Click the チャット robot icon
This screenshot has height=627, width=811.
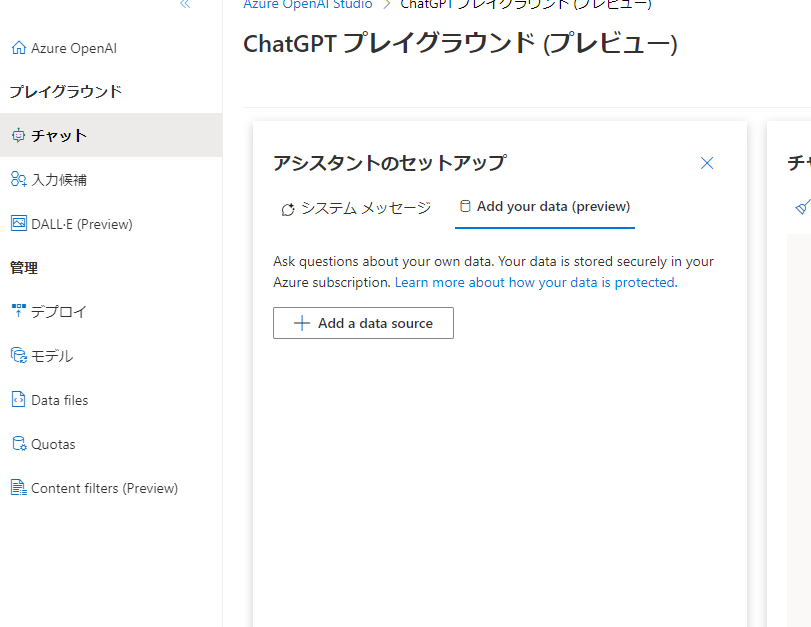[18, 135]
